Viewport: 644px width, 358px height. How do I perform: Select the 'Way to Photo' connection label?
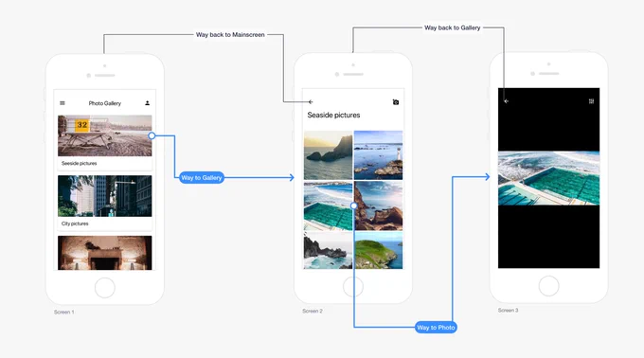(x=436, y=327)
